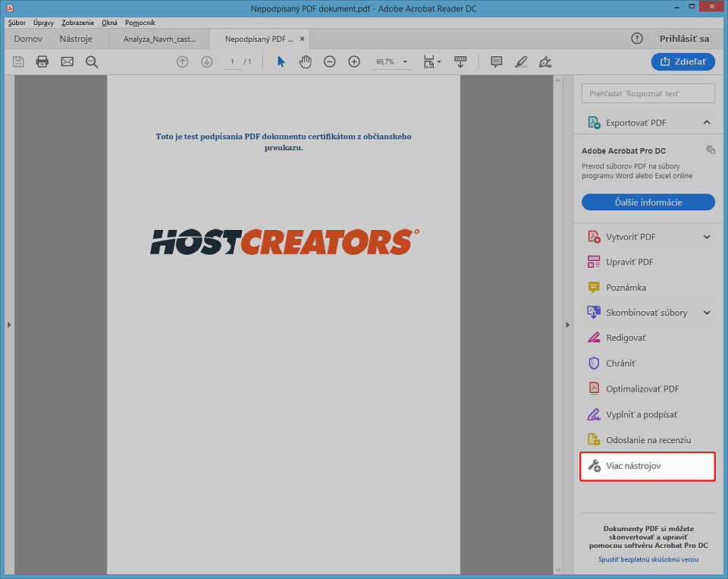Image resolution: width=728 pixels, height=579 pixels.
Task: Open the Okná menu
Action: pos(109,23)
